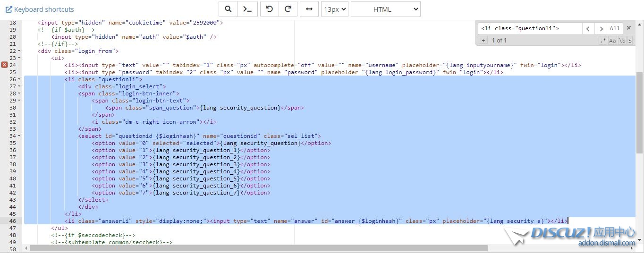This screenshot has width=644, height=255.
Task: Open the Keyboard shortcuts link
Action: coord(40,9)
